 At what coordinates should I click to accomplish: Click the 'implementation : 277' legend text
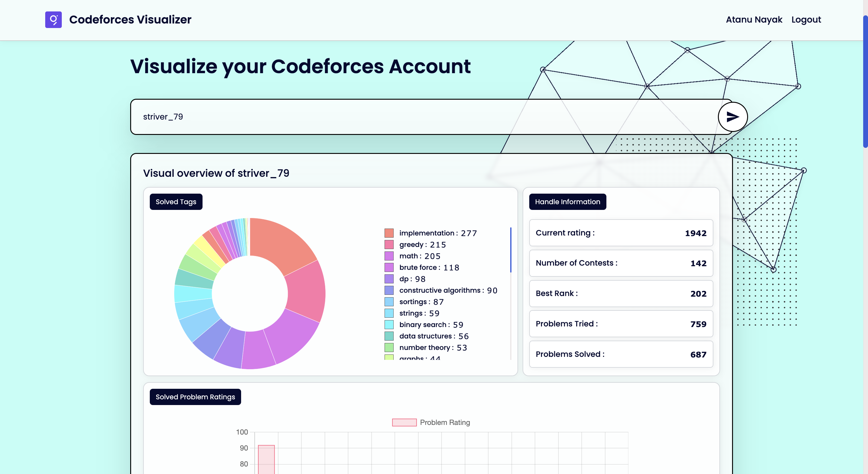[438, 233]
